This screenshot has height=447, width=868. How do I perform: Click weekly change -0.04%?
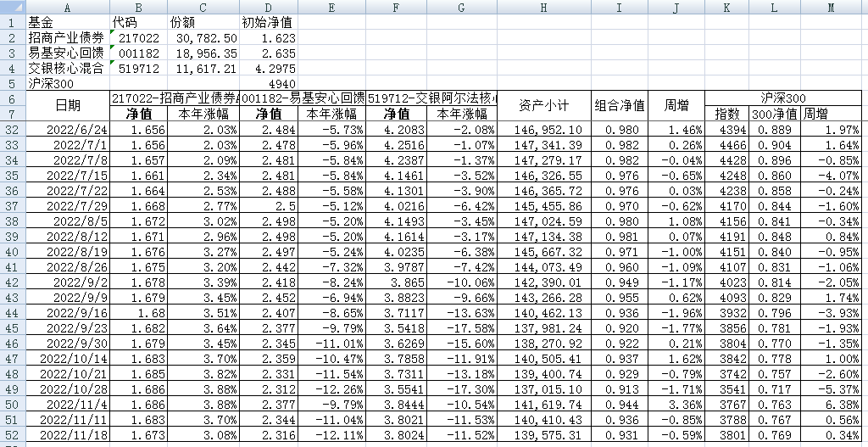[x=676, y=160]
